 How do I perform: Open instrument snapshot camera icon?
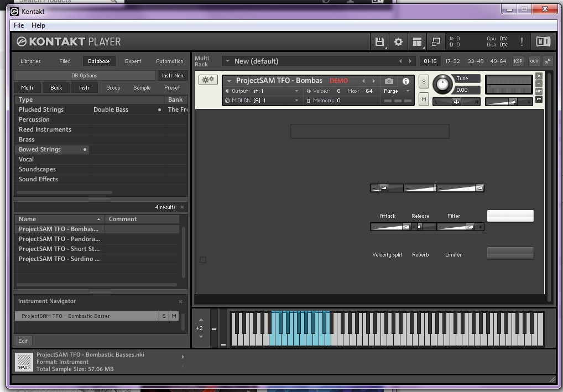(389, 81)
